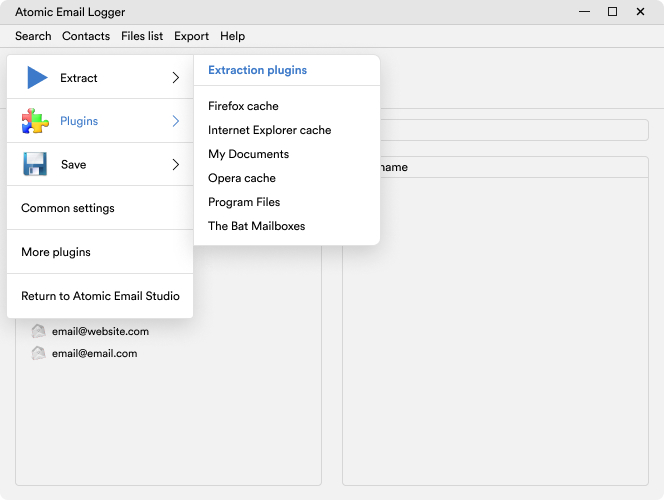Viewport: 664px width, 500px height.
Task: Click Return to Atomic Email Studio
Action: (x=100, y=296)
